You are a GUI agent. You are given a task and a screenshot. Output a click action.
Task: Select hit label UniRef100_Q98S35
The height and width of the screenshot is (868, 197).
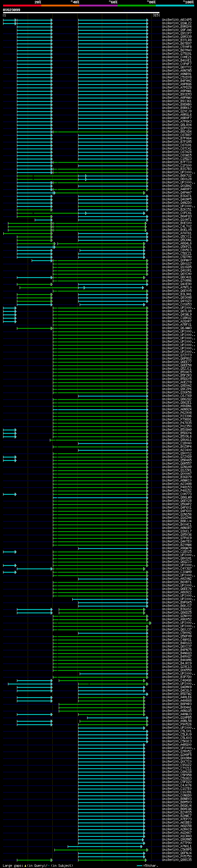coord(177,860)
